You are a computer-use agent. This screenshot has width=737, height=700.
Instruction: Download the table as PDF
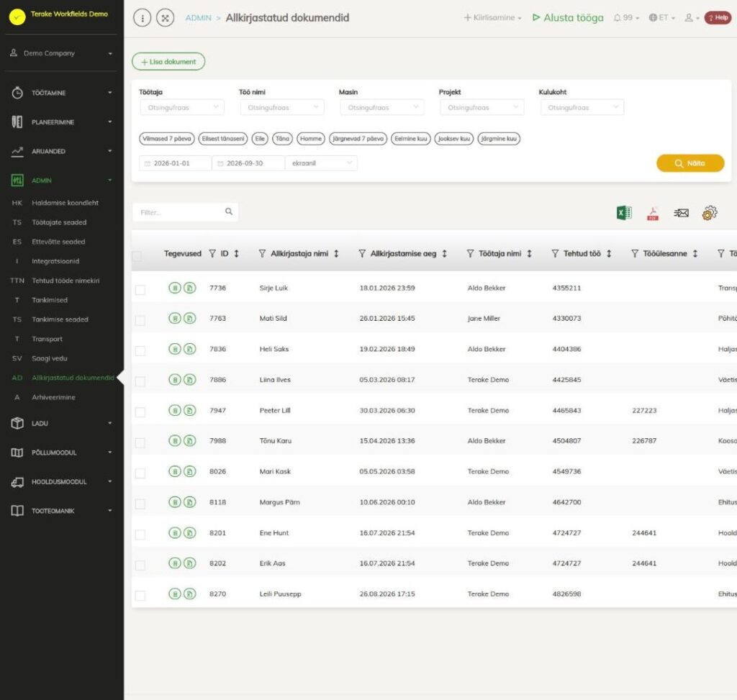click(652, 213)
